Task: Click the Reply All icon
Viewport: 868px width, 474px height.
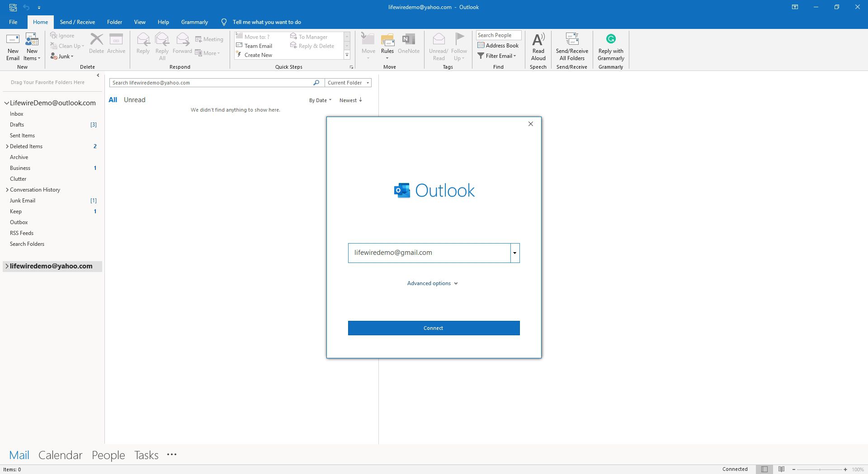Action: point(162,47)
